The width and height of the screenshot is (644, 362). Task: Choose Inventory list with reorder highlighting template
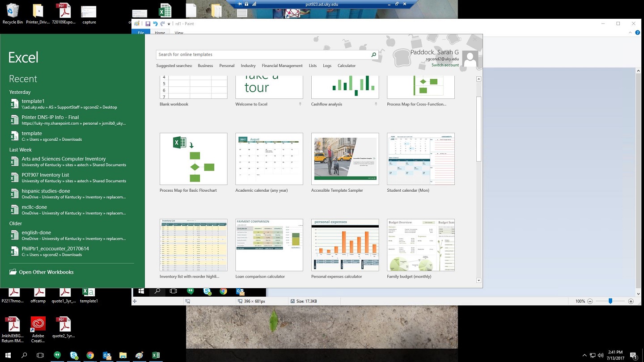pyautogui.click(x=194, y=245)
